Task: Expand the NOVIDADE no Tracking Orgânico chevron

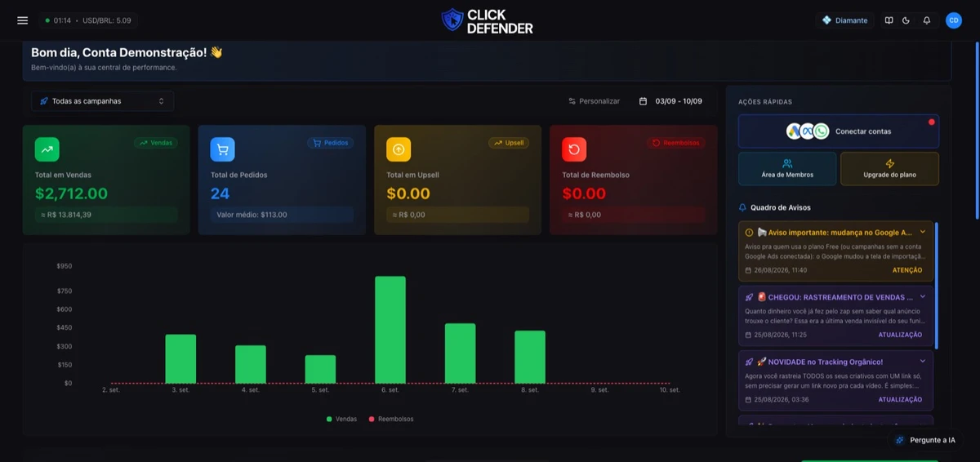Action: (923, 361)
